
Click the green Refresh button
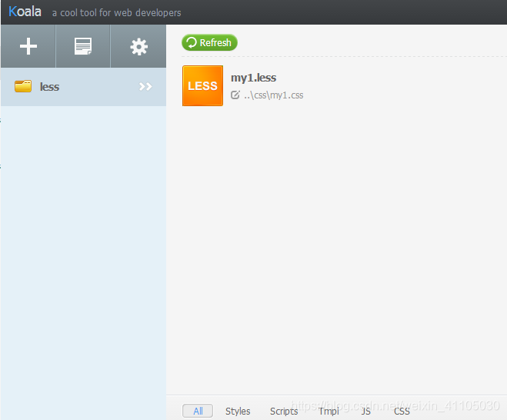[x=209, y=42]
